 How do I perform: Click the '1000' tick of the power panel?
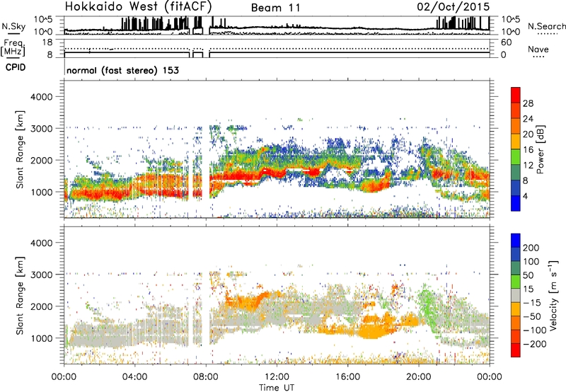click(x=41, y=192)
